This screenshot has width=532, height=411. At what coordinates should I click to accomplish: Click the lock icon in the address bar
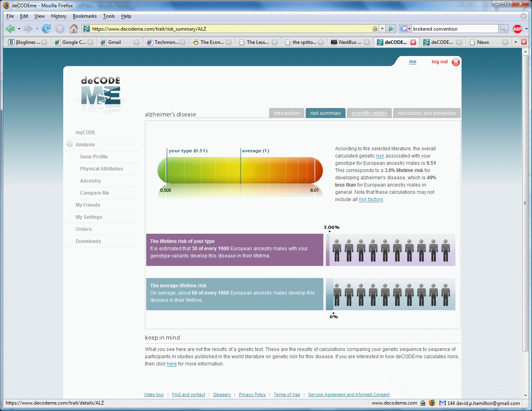coord(375,29)
